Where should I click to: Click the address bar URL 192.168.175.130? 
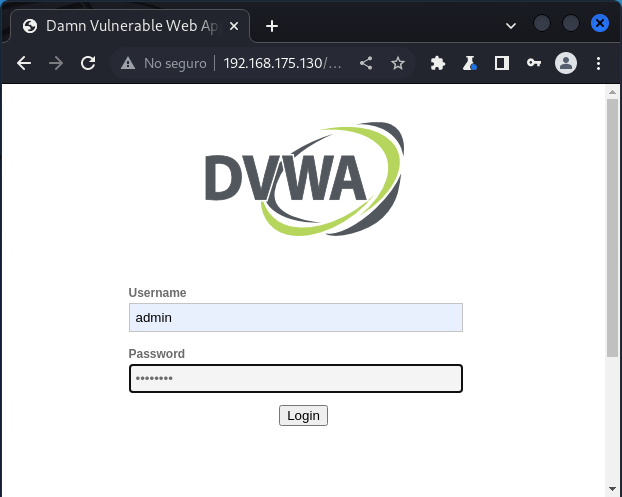pyautogui.click(x=283, y=63)
